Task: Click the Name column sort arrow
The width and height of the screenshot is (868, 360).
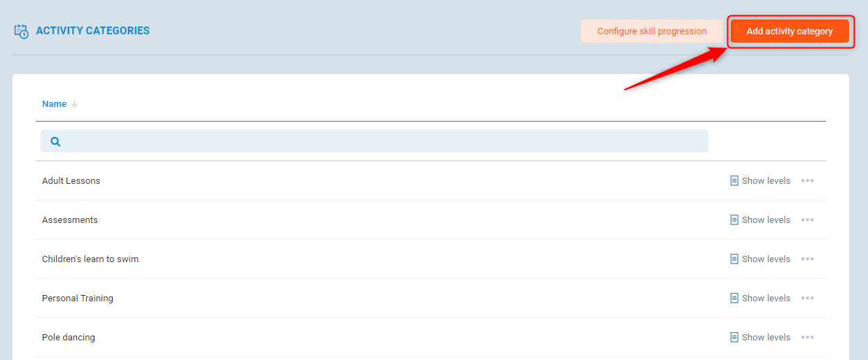Action: [74, 104]
